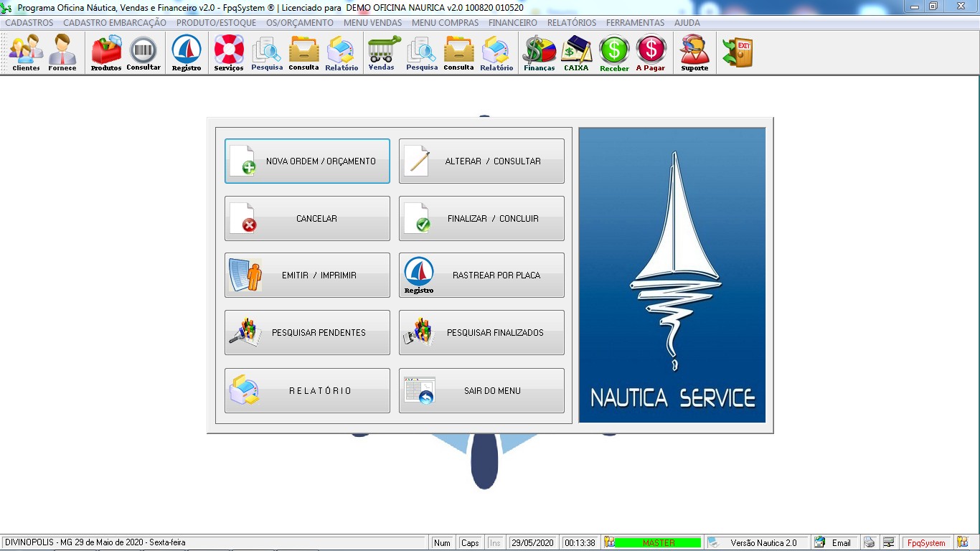
Task: Click the green Receber dollar icon
Action: [x=614, y=53]
